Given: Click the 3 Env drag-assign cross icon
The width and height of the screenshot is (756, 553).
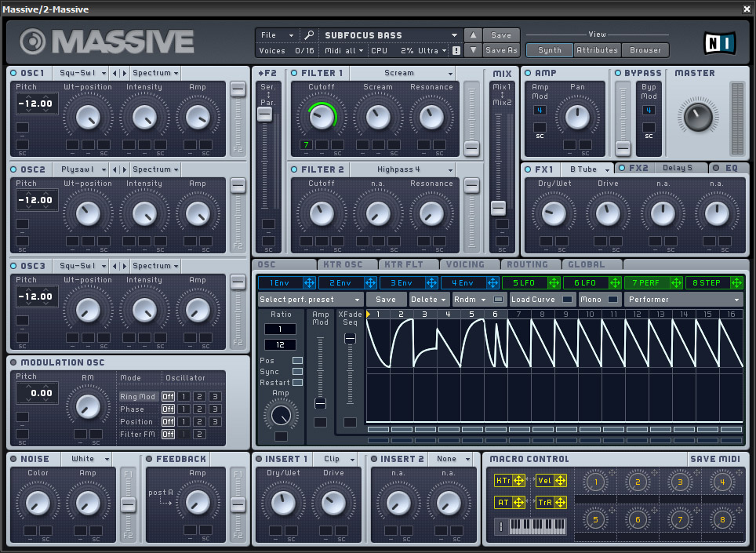Looking at the screenshot, I should point(431,283).
